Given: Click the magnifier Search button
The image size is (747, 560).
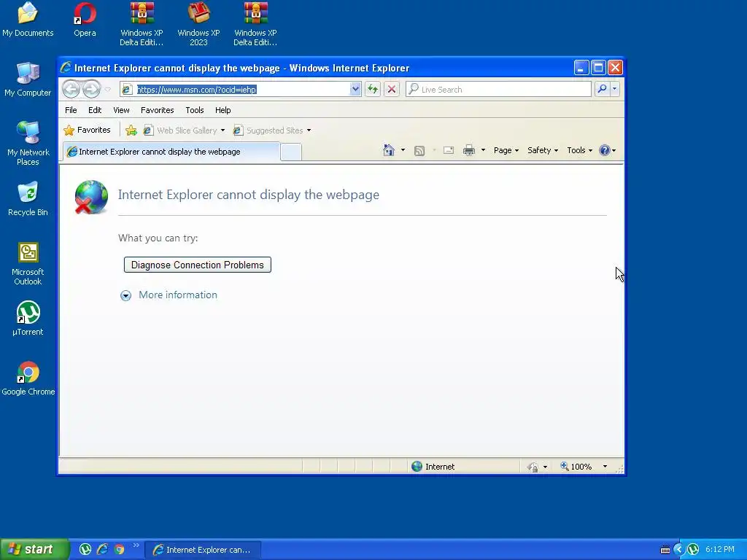Looking at the screenshot, I should coord(602,89).
